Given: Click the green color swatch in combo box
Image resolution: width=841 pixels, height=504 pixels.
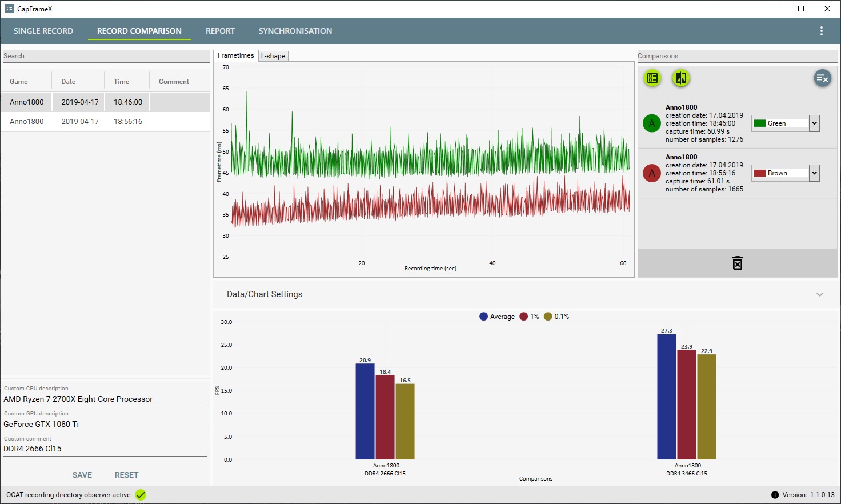Looking at the screenshot, I should [760, 123].
